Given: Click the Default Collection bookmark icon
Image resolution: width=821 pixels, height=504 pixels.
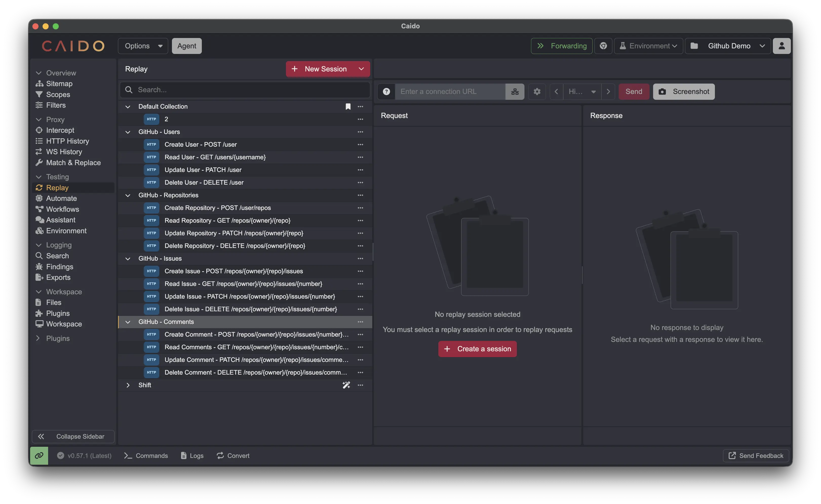Looking at the screenshot, I should pyautogui.click(x=348, y=107).
